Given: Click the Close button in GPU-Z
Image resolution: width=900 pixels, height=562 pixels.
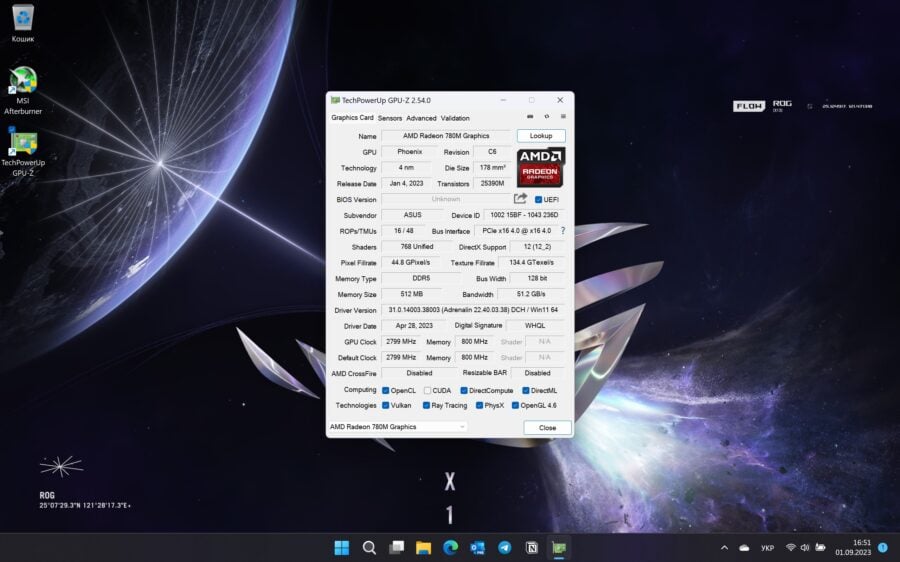Looking at the screenshot, I should pyautogui.click(x=547, y=428).
